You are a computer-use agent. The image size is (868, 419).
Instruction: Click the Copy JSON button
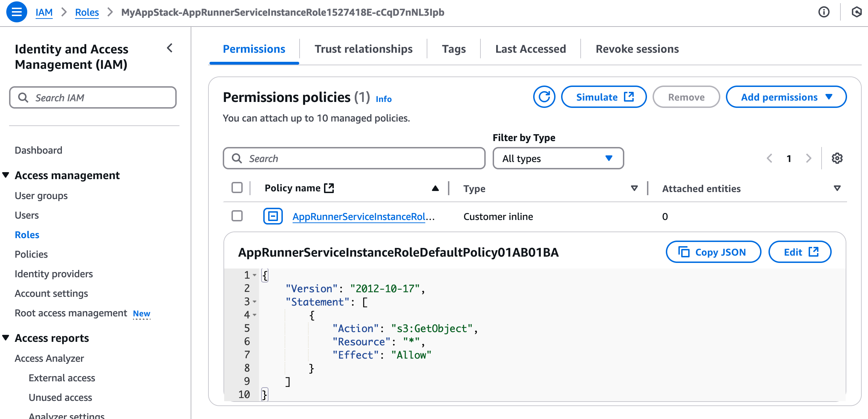[713, 252]
